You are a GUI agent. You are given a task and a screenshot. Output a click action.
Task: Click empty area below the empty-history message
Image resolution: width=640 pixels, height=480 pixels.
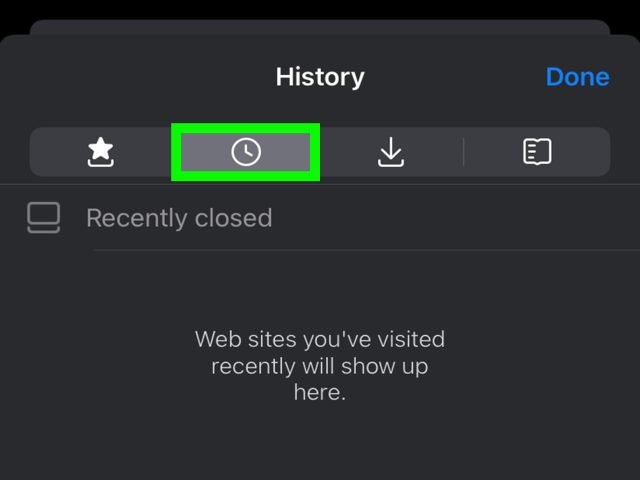(320, 443)
